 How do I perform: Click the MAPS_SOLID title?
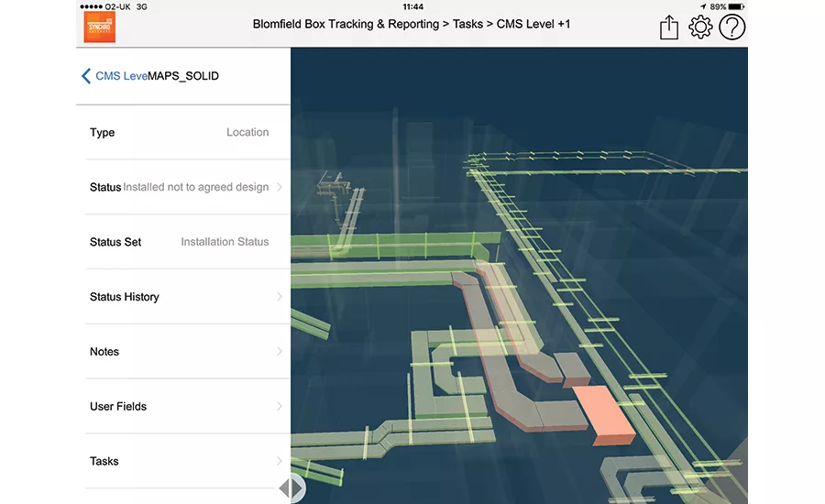pos(183,76)
